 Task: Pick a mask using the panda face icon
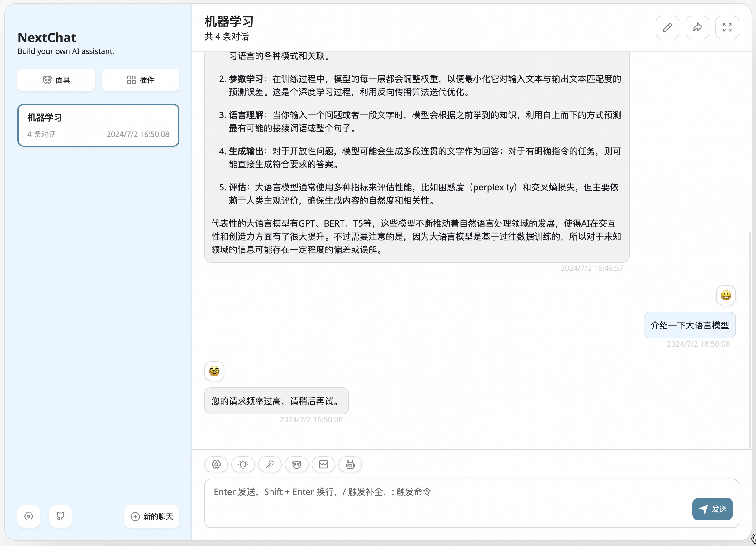pyautogui.click(x=297, y=464)
